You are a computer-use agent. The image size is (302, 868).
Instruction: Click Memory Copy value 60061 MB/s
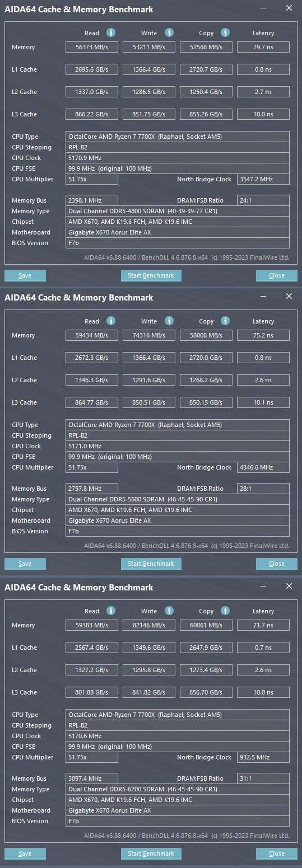206,625
